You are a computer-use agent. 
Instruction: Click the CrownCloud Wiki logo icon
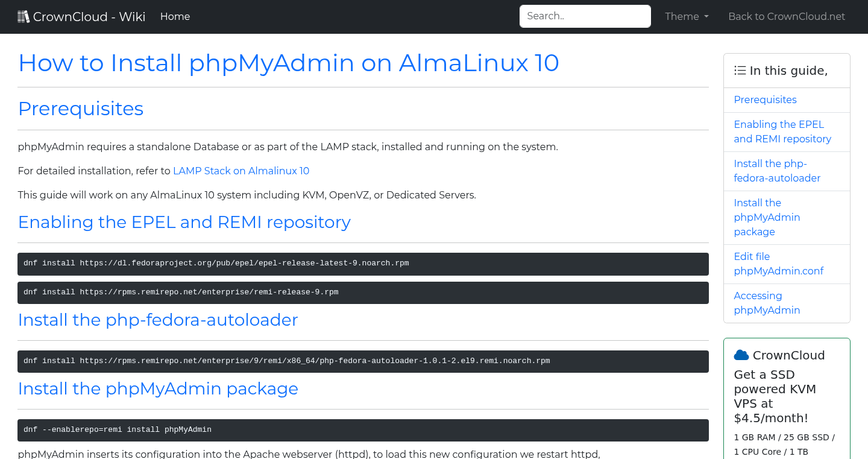click(24, 16)
